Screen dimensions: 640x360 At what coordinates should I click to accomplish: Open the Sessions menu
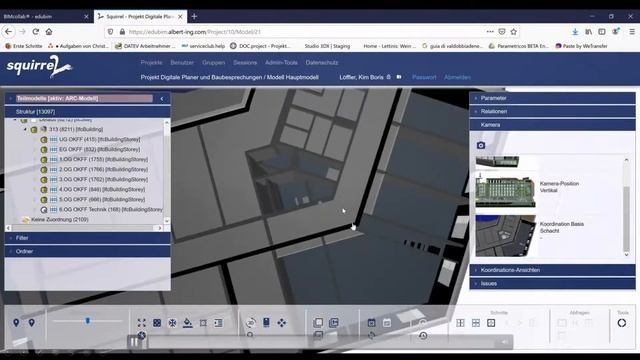245,62
